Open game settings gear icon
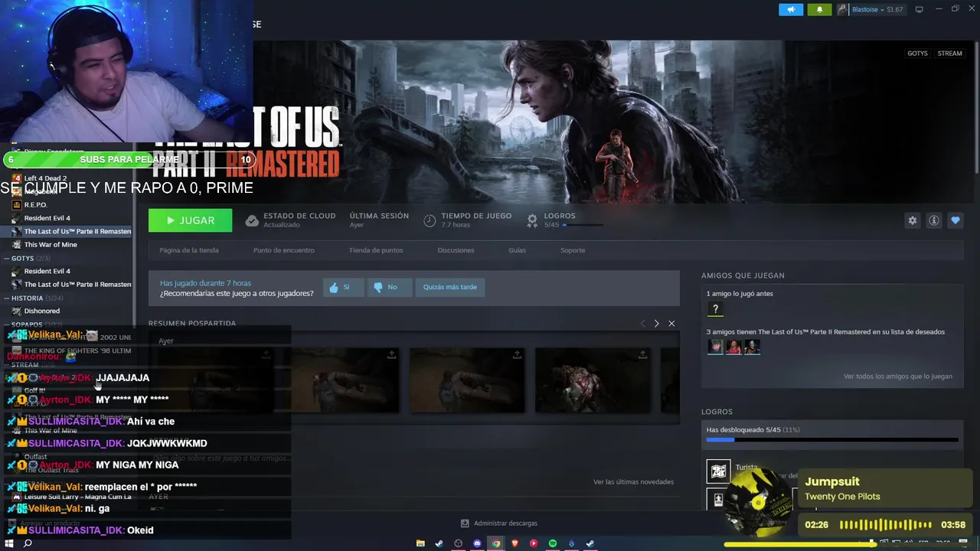 (x=912, y=220)
